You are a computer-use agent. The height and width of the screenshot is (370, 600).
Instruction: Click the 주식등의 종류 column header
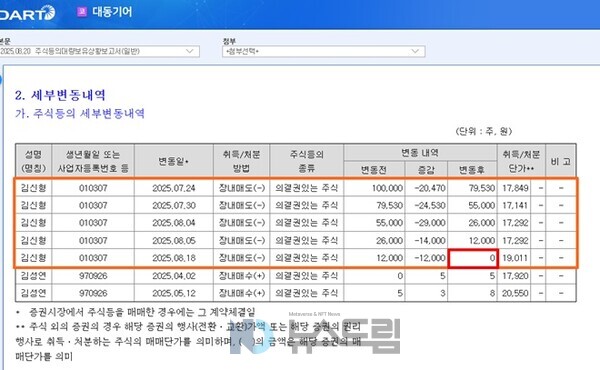pyautogui.click(x=307, y=161)
